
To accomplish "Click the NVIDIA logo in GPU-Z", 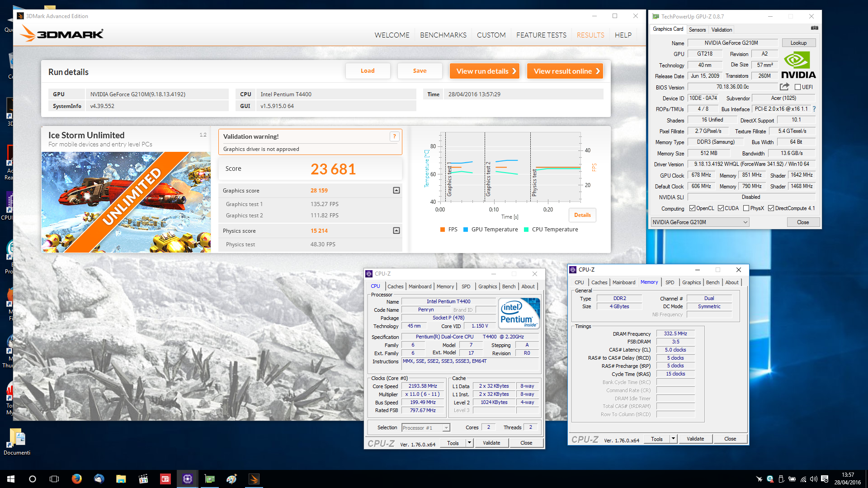I will [798, 65].
